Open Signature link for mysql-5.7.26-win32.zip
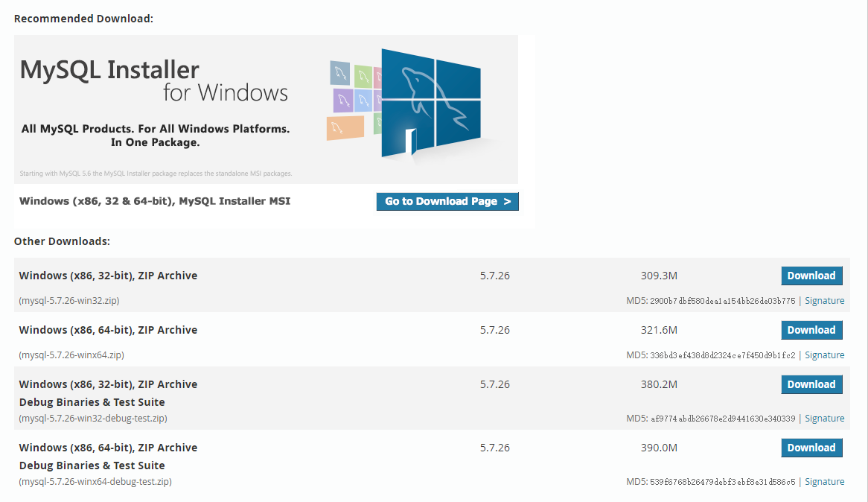Image resolution: width=868 pixels, height=502 pixels. click(x=824, y=301)
